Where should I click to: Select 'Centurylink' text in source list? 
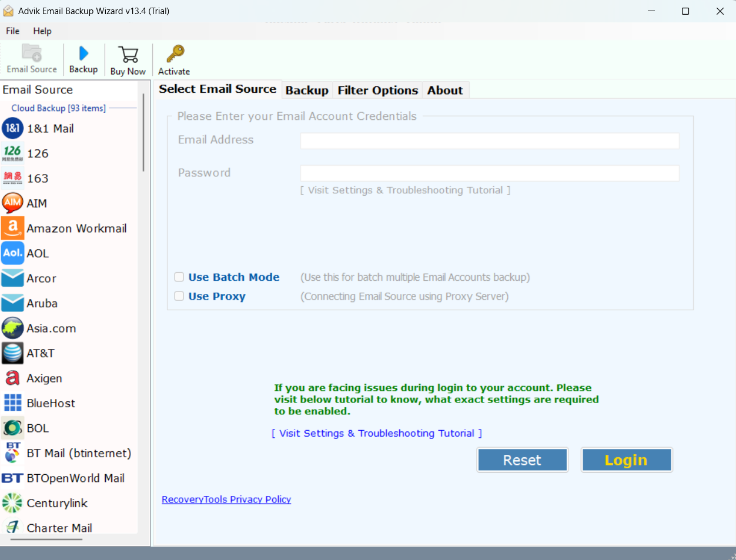[57, 503]
